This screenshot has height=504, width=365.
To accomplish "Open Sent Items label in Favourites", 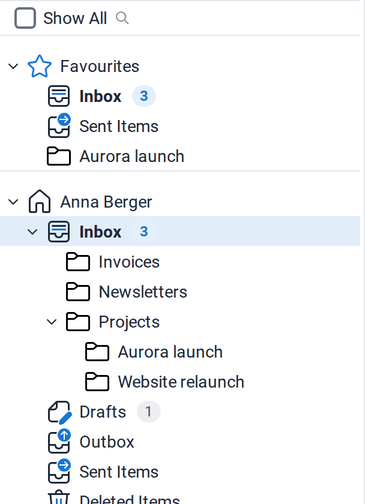I will point(119,126).
